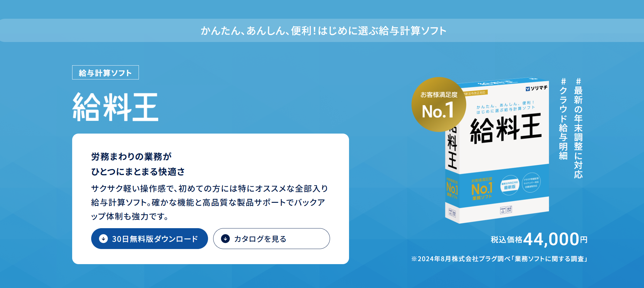Click the large 給料王 page title
The width and height of the screenshot is (644, 288).
click(x=115, y=107)
